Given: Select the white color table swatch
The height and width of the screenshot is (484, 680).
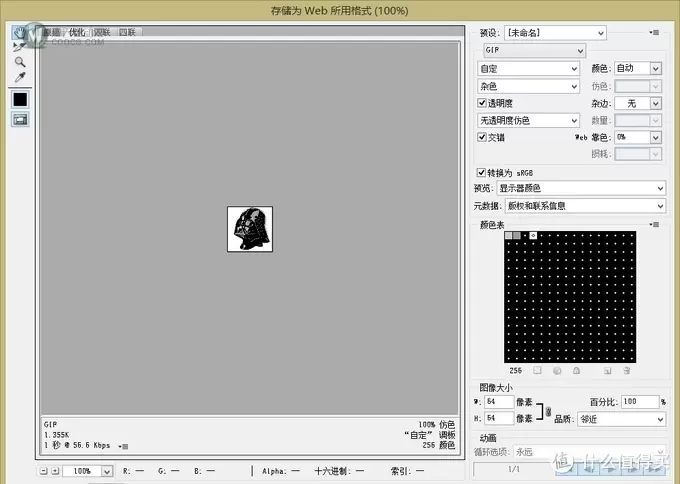Looking at the screenshot, I should point(533,235).
